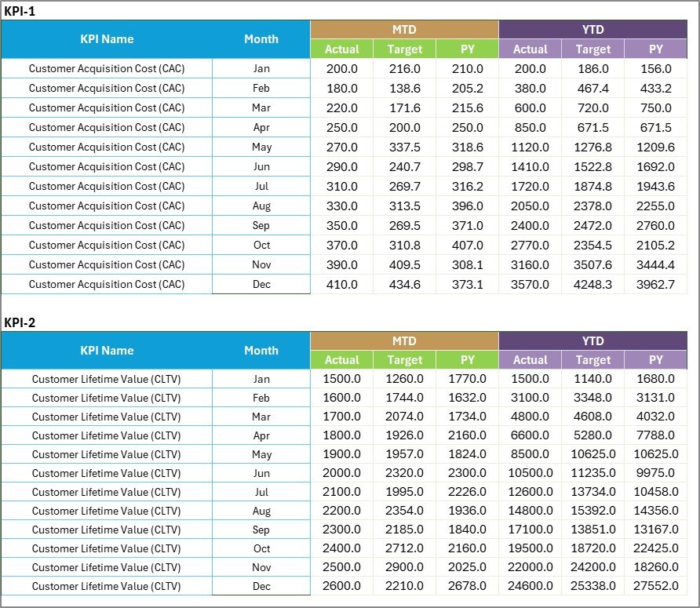Image resolution: width=700 pixels, height=608 pixels.
Task: Select the MTD Actual value 200.0 for CAC Jan
Action: (342, 68)
